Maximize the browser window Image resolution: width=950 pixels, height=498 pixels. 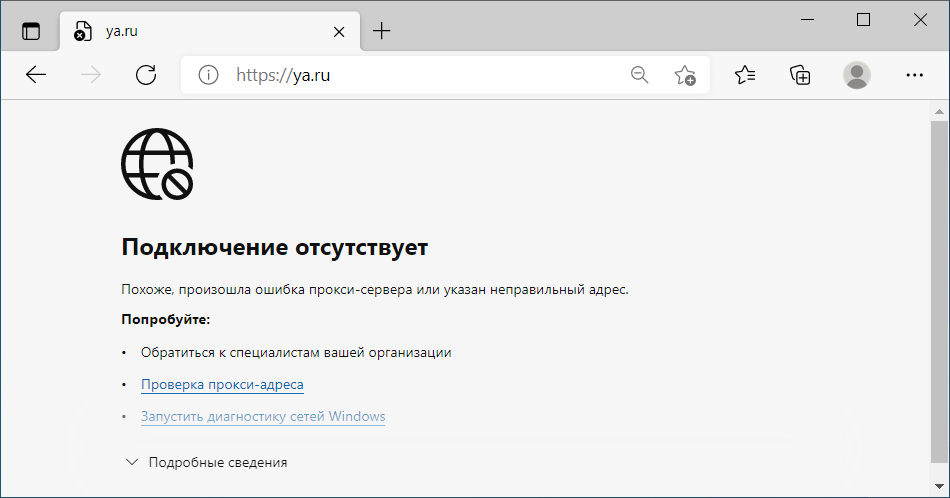(863, 20)
